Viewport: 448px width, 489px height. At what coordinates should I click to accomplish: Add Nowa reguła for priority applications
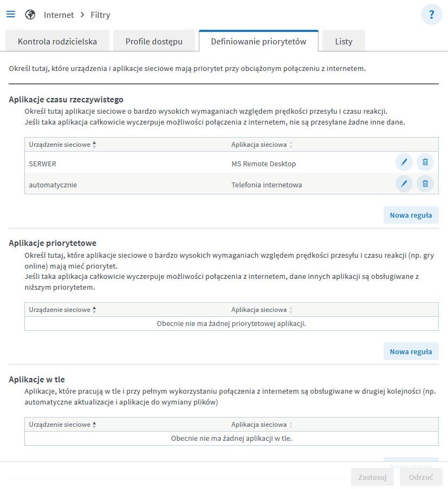[x=411, y=351]
